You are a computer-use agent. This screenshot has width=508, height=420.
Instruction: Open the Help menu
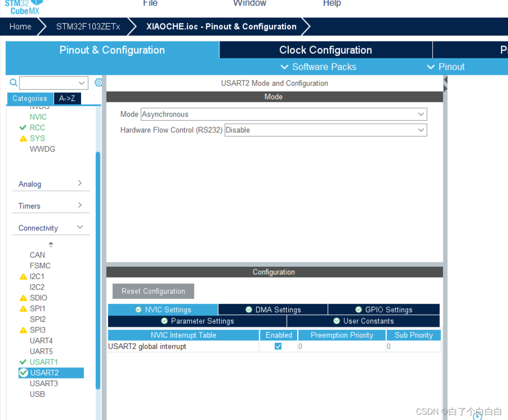(332, 3)
